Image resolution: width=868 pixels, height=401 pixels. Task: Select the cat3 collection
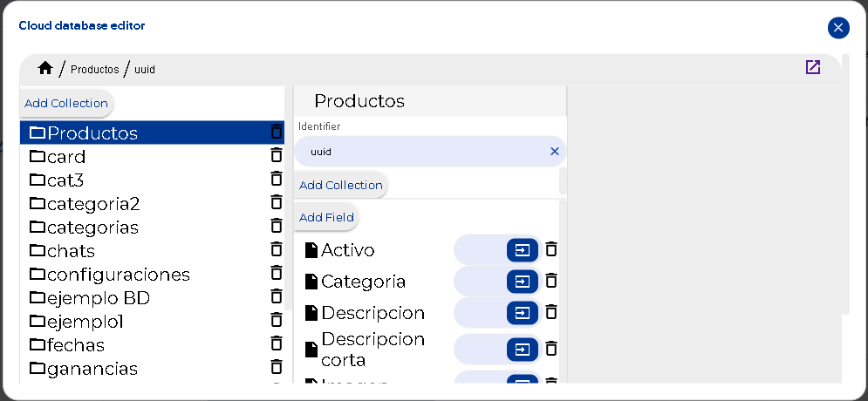(x=153, y=180)
